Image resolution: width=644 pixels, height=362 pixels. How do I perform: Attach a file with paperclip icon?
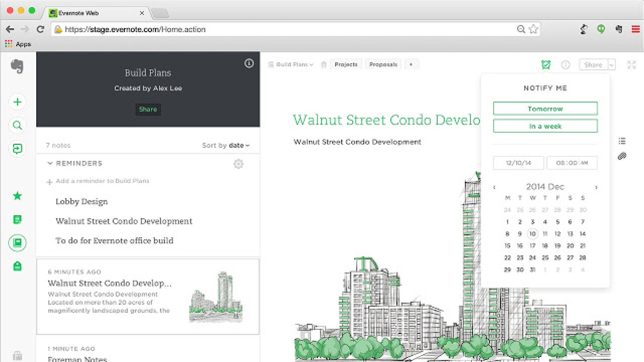click(622, 156)
